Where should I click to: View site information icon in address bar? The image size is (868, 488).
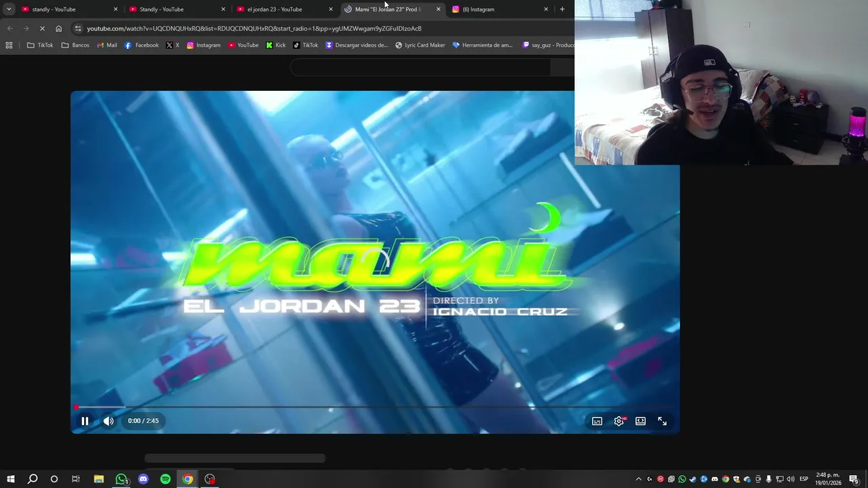coord(78,28)
